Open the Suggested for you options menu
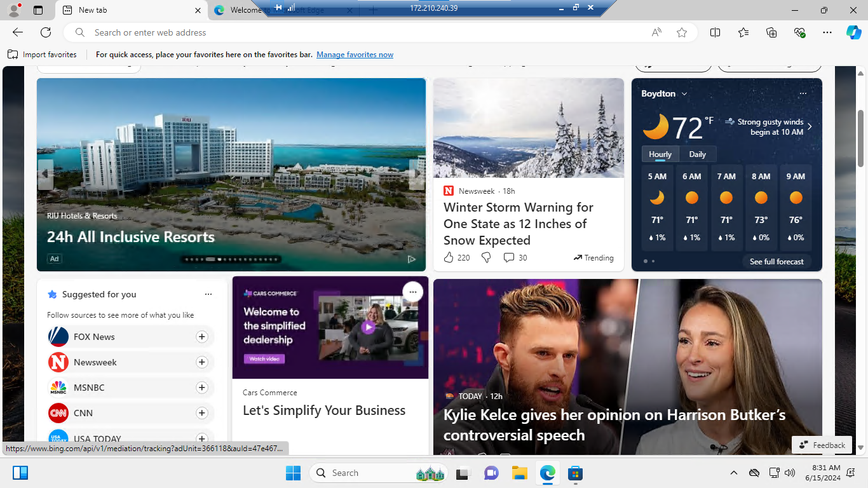 (x=208, y=294)
